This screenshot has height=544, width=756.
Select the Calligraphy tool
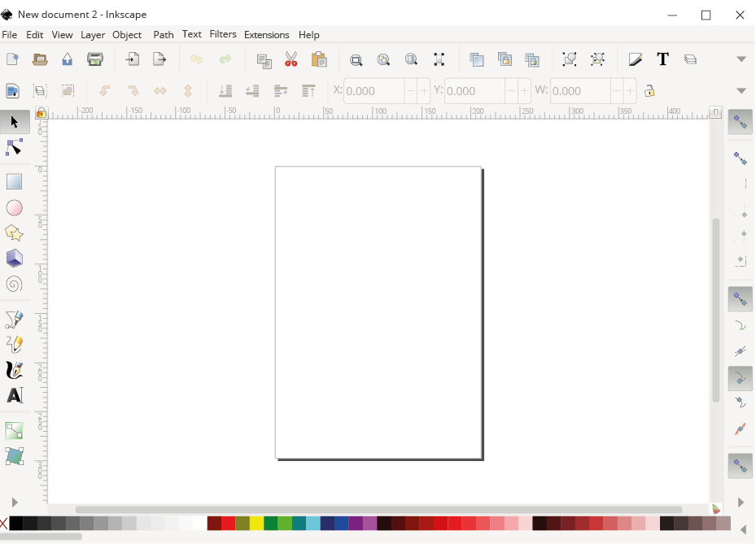point(14,370)
